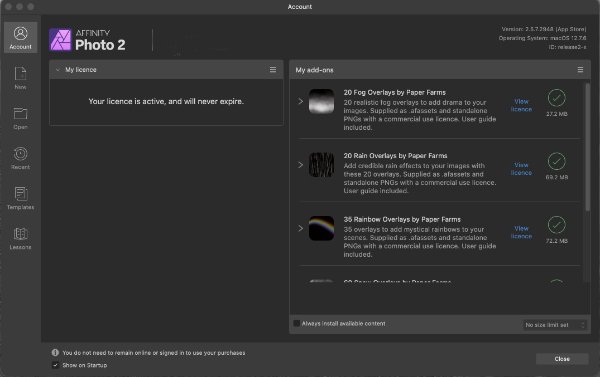Screen dimensions: 600x377
Task: Open the My licence panel menu
Action: [273, 70]
